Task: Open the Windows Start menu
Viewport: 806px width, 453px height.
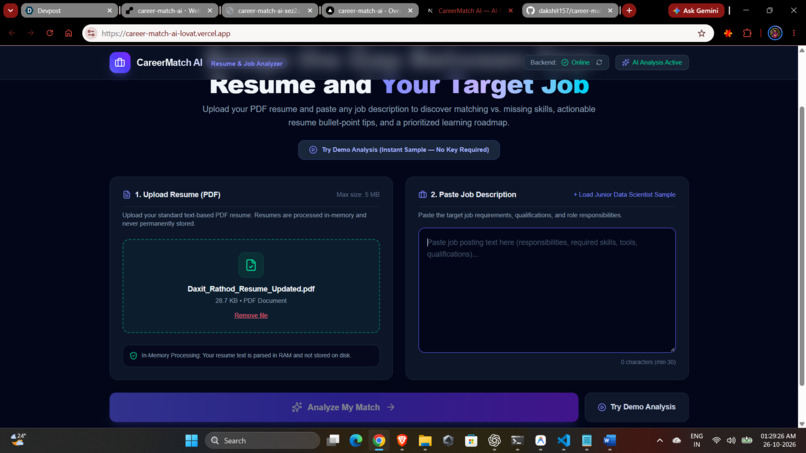Action: click(x=192, y=441)
